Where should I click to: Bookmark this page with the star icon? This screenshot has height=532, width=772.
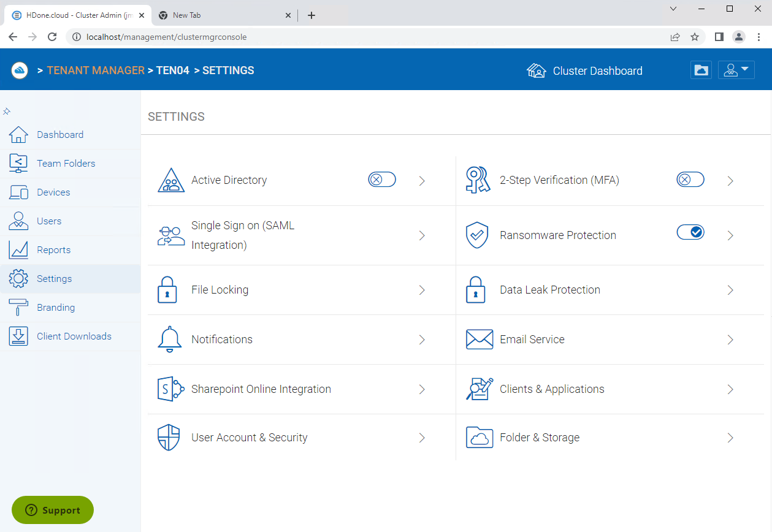click(x=695, y=37)
